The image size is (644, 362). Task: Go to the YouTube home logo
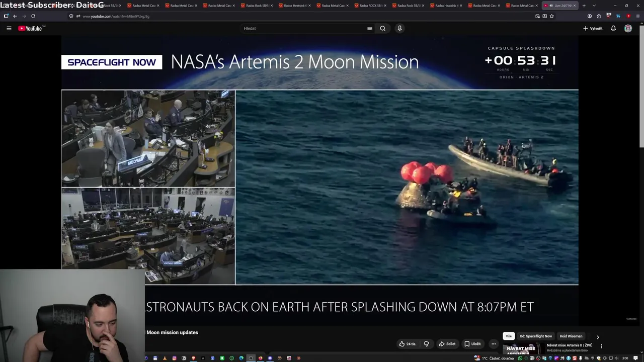pyautogui.click(x=31, y=28)
